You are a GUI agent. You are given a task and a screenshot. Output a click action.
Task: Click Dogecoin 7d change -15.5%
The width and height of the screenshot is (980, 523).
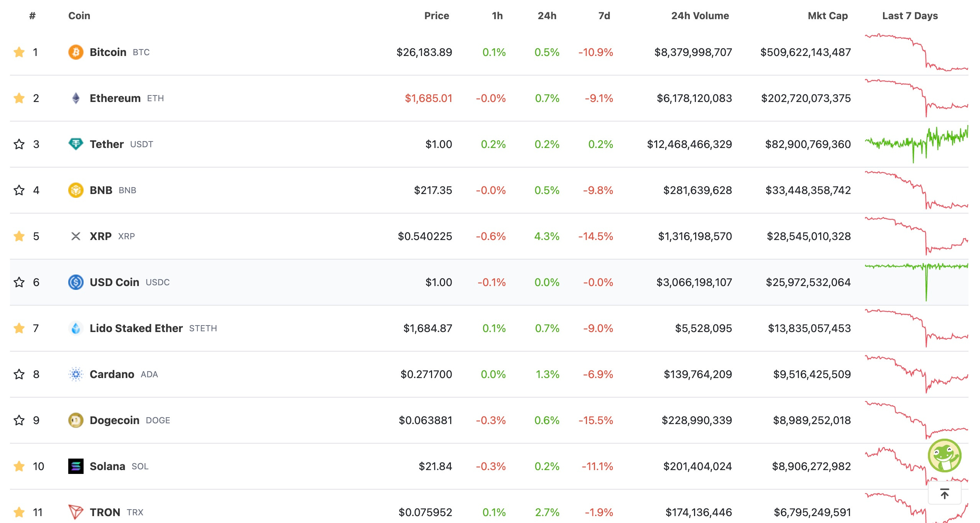(596, 420)
